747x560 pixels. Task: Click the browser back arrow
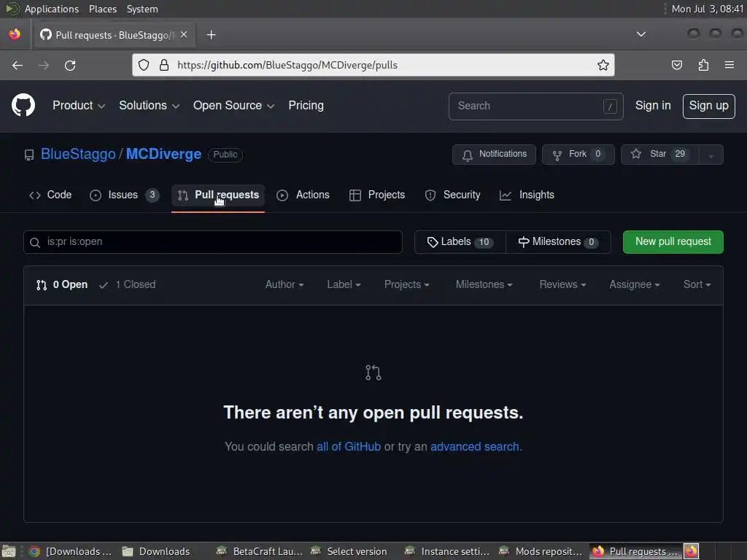18,65
